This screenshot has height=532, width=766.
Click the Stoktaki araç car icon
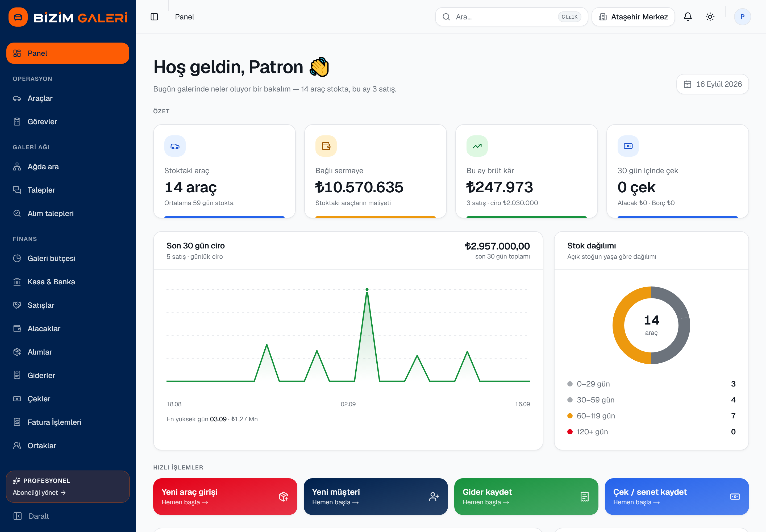click(175, 146)
